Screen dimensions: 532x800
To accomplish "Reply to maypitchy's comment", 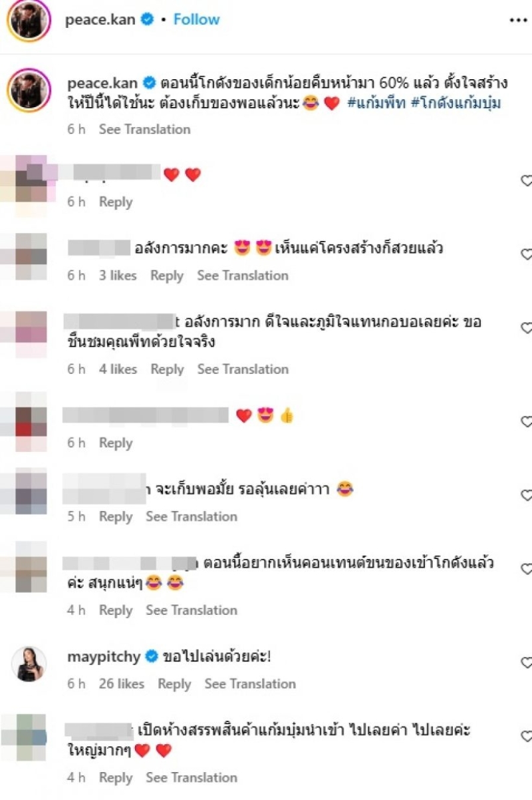I will tap(174, 684).
